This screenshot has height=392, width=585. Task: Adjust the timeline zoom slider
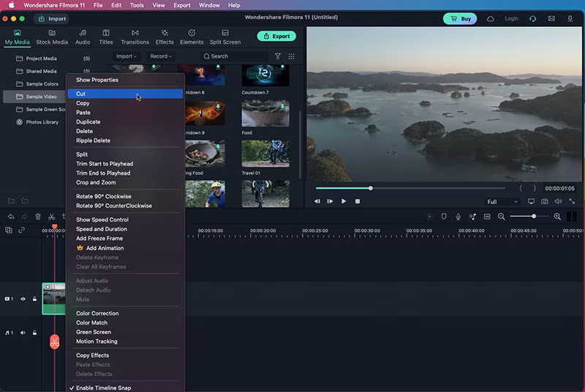(534, 216)
